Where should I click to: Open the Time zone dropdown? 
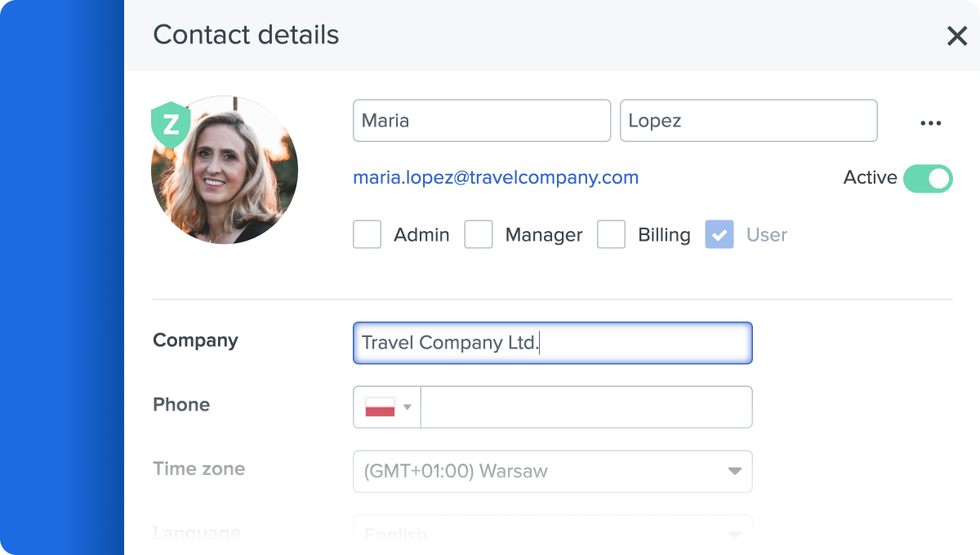pos(552,471)
